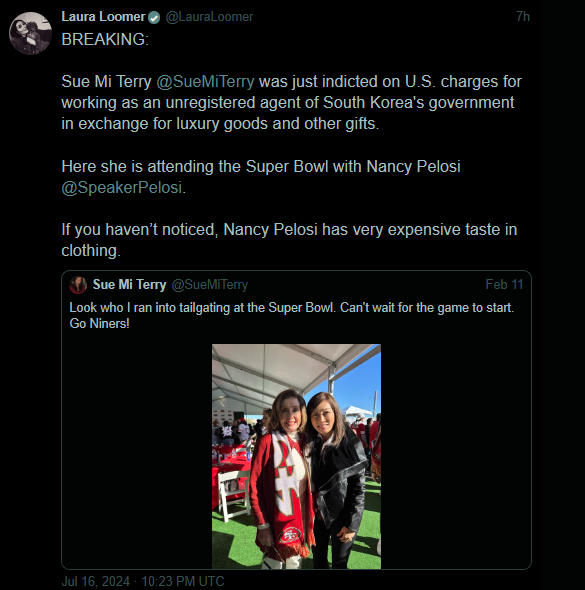Open the @SueMiTerry handle in quoted tweet
Image resolution: width=585 pixels, height=590 pixels.
point(210,285)
